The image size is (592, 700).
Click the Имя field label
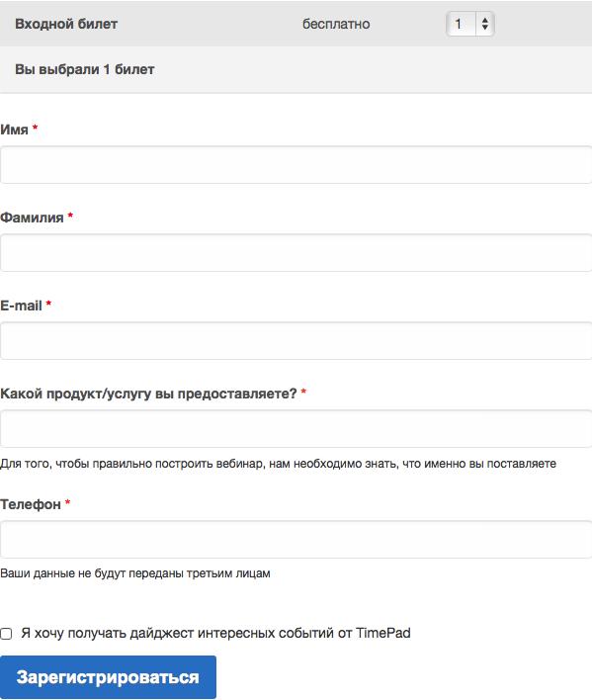tap(14, 130)
